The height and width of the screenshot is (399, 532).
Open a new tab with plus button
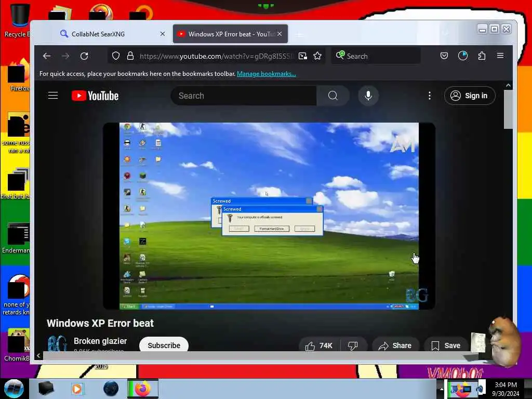299,34
